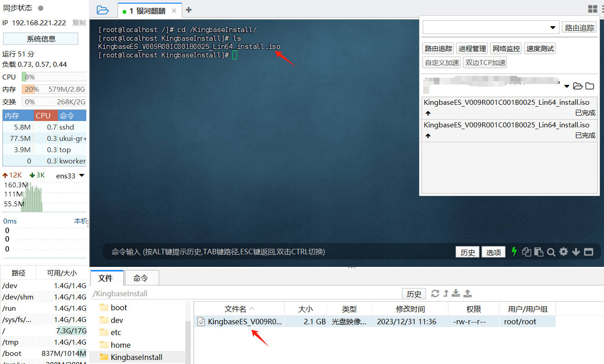Sort processes by CPU header
604x364 pixels.
point(46,116)
